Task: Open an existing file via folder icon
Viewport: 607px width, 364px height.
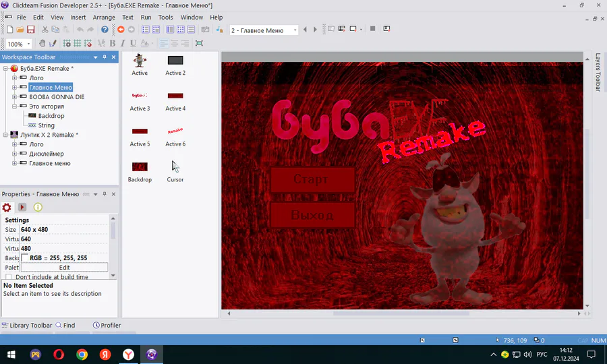Action: pos(20,30)
